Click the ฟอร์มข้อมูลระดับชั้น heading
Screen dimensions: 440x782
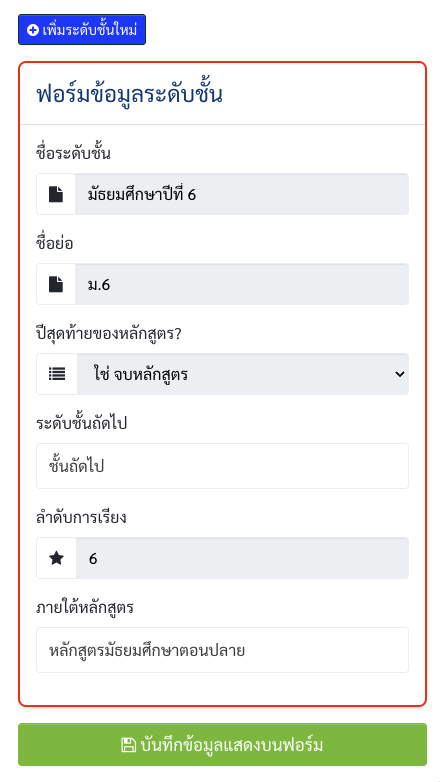pyautogui.click(x=129, y=94)
